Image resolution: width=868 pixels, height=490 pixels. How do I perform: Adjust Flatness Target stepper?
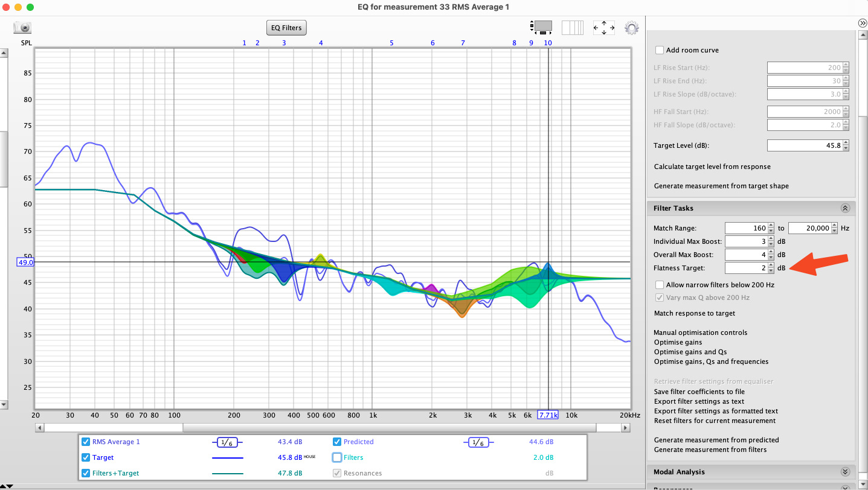(x=771, y=268)
